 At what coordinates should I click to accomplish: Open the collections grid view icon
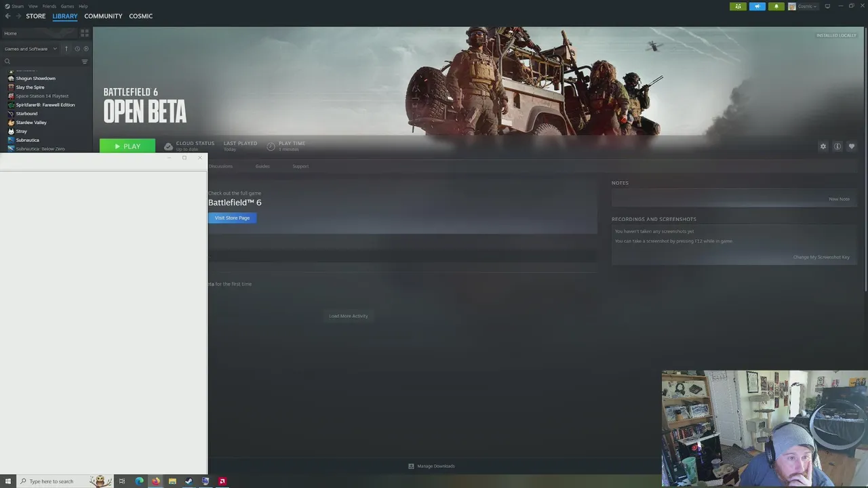point(85,33)
